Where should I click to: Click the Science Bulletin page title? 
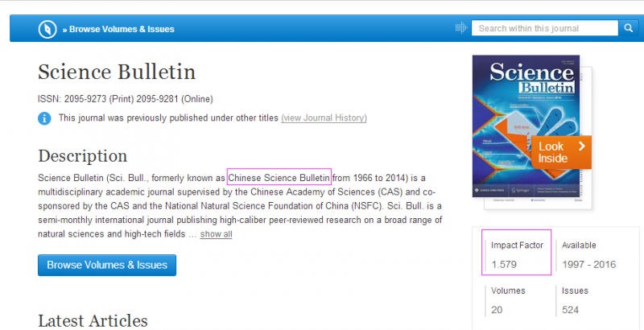click(117, 72)
